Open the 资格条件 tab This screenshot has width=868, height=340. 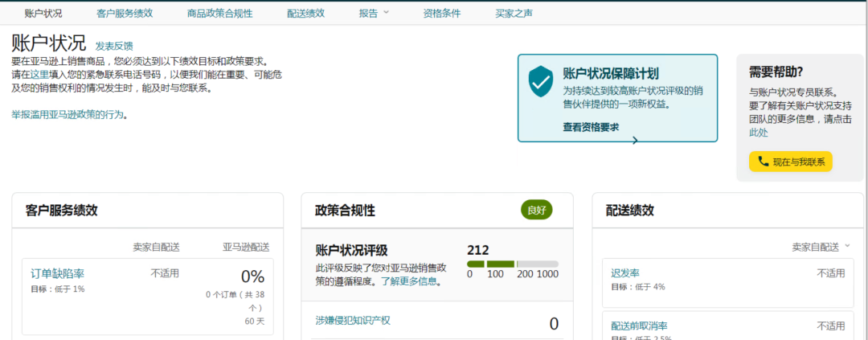[441, 14]
